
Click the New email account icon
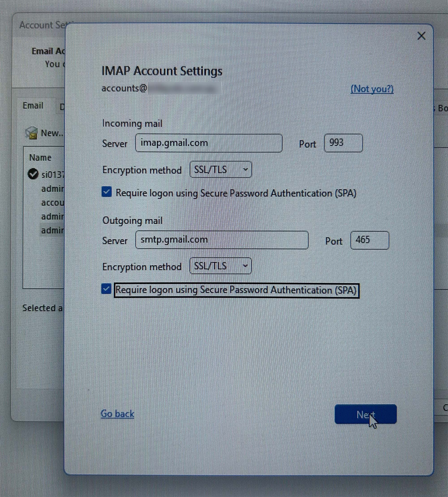pos(32,133)
